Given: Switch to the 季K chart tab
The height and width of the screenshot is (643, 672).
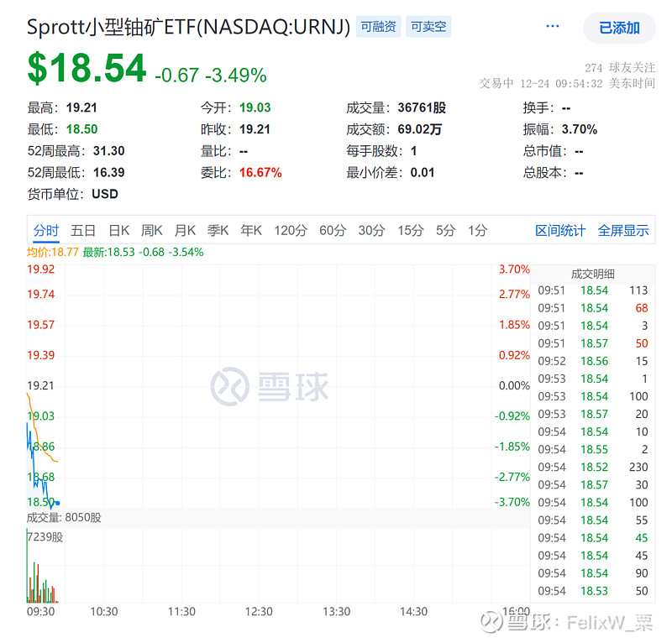Looking at the screenshot, I should tap(218, 231).
